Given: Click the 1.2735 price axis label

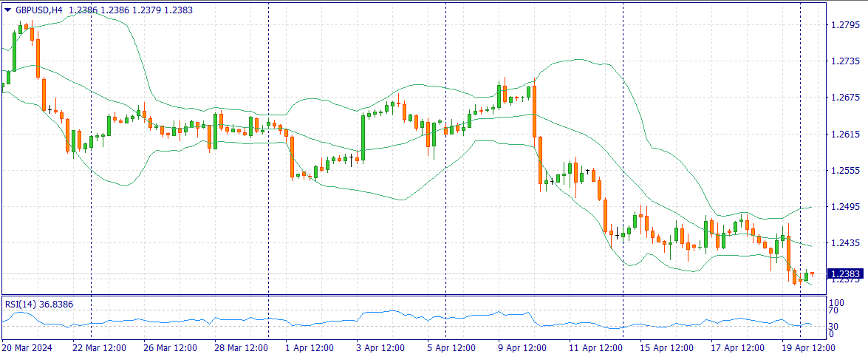Looking at the screenshot, I should (844, 61).
